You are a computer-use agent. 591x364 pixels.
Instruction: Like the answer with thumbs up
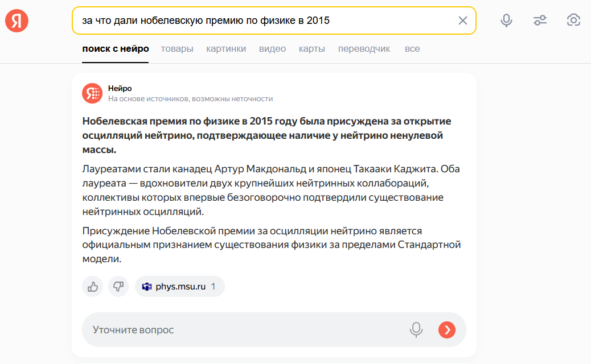click(x=92, y=287)
